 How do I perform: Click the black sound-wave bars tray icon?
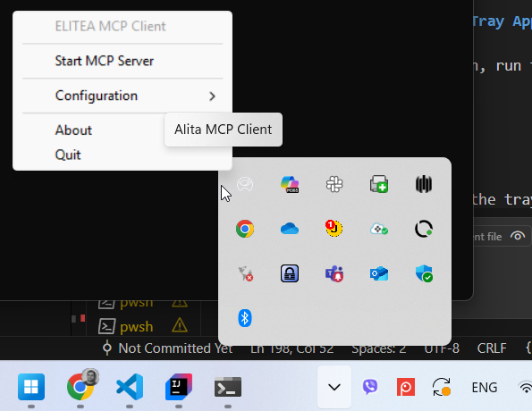[424, 184]
